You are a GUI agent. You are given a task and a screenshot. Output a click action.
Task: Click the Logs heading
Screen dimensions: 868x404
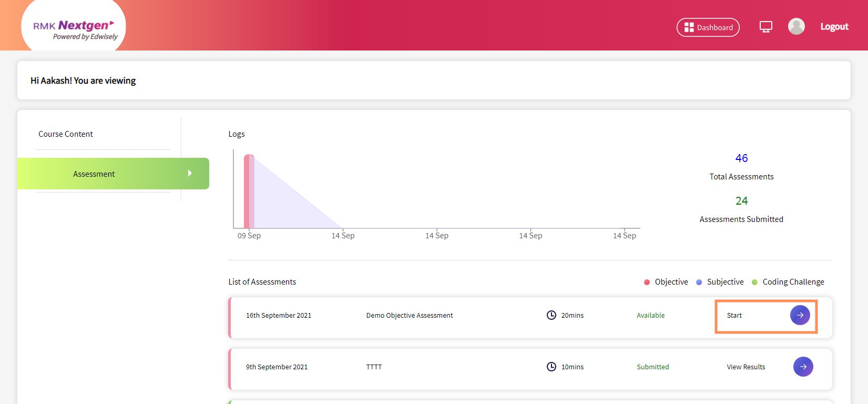point(237,134)
